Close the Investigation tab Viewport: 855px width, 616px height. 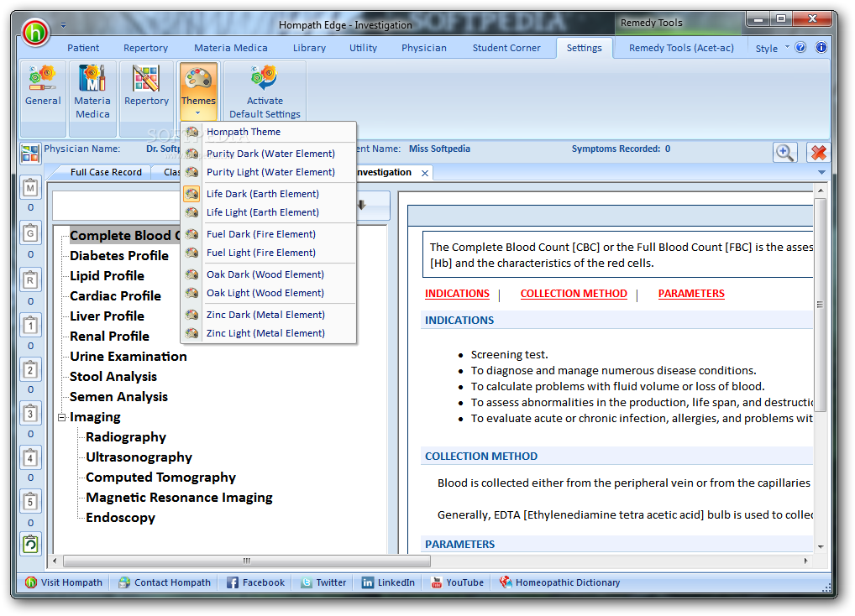pos(425,173)
